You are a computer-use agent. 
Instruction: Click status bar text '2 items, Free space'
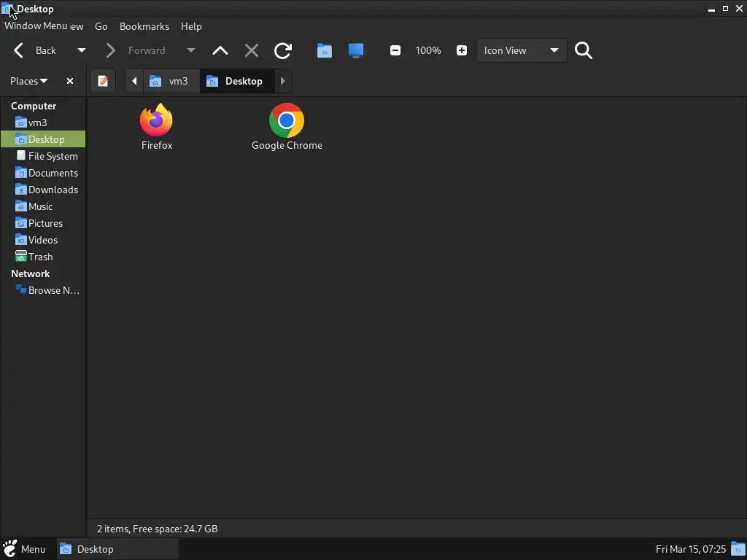click(x=158, y=529)
